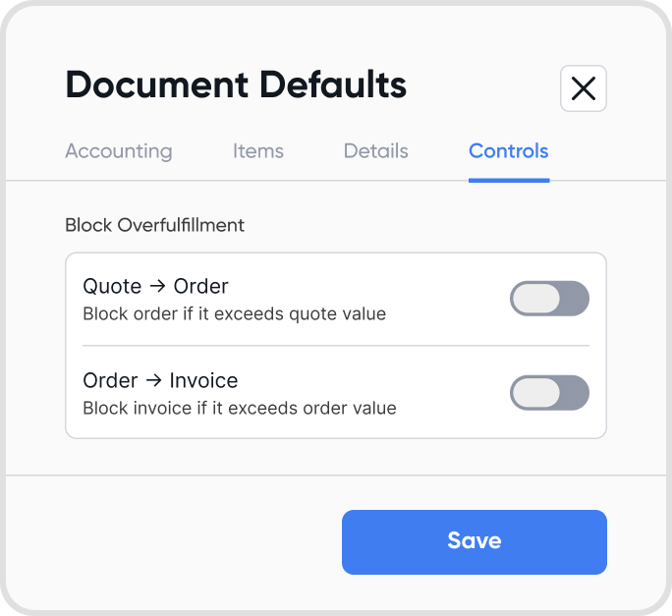The width and height of the screenshot is (672, 616).
Task: Click the divider line between the two toggle rows
Action: 335,346
